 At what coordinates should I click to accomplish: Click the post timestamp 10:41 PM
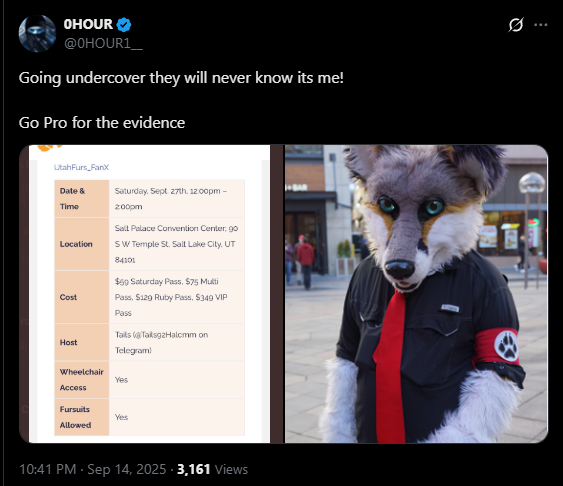[x=47, y=469]
